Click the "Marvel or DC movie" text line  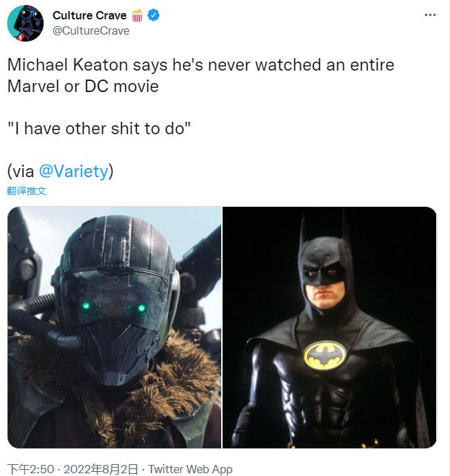point(83,86)
